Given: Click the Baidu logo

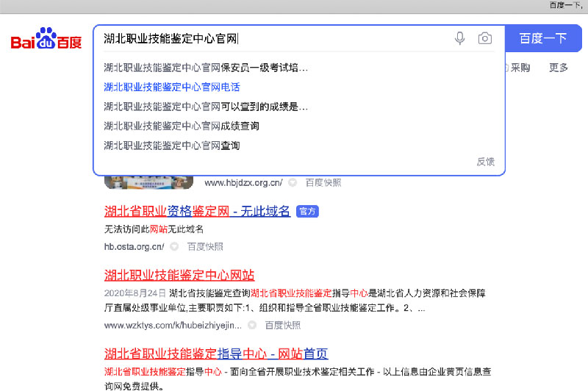Looking at the screenshot, I should tap(46, 38).
